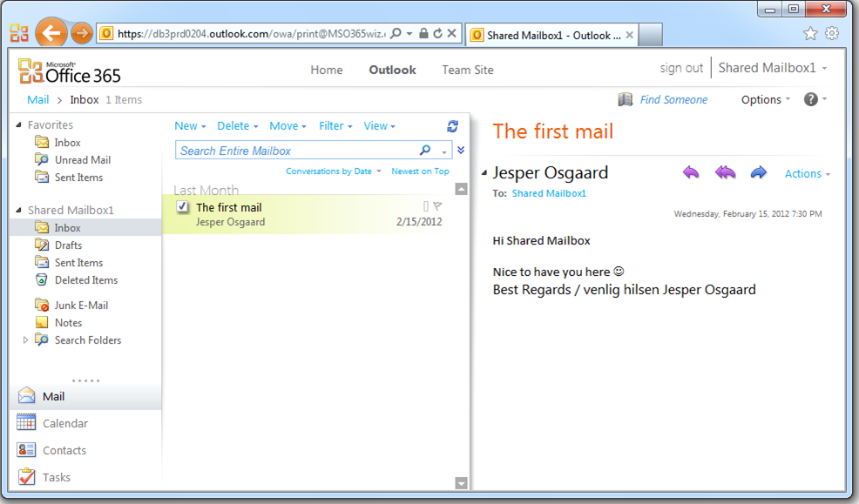Click Shared Mailbox1 recipient link
Image resolution: width=859 pixels, height=504 pixels.
[549, 193]
